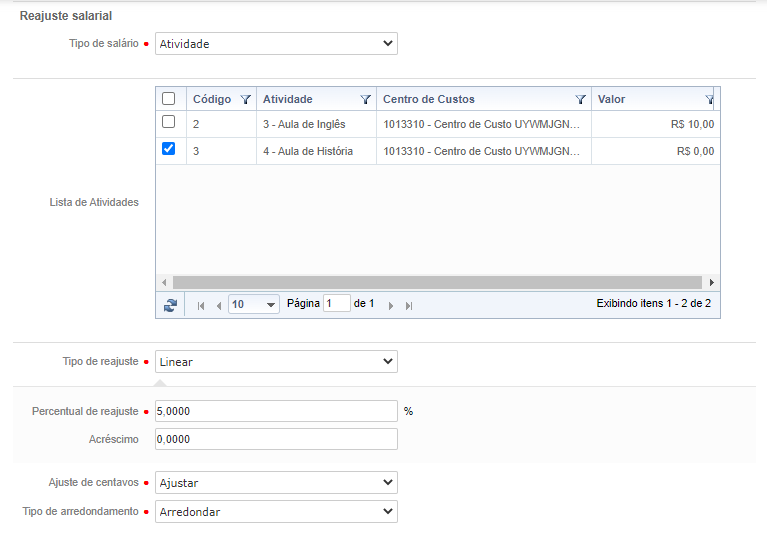Image resolution: width=767 pixels, height=538 pixels.
Task: Expand the Tipo de reajuste dropdown
Action: [276, 362]
